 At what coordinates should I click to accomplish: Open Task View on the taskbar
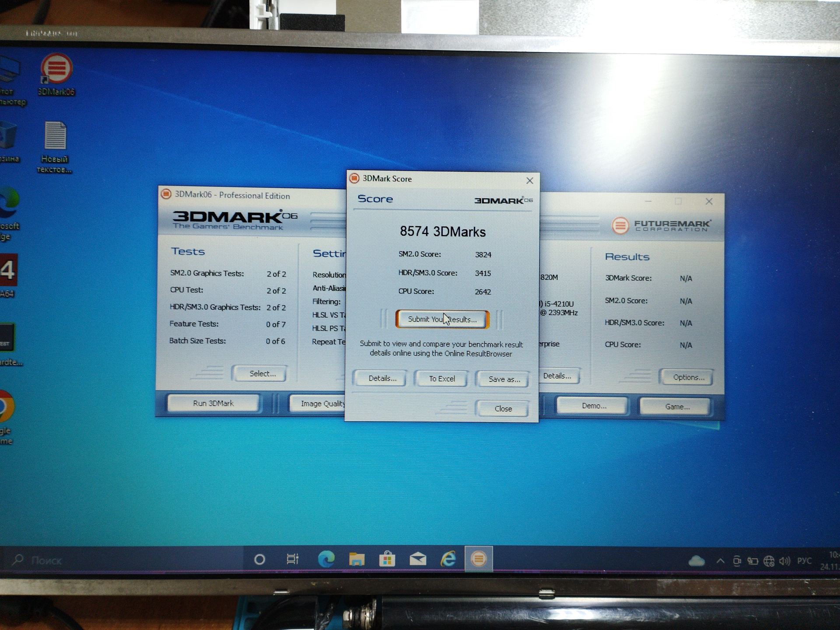pyautogui.click(x=292, y=559)
